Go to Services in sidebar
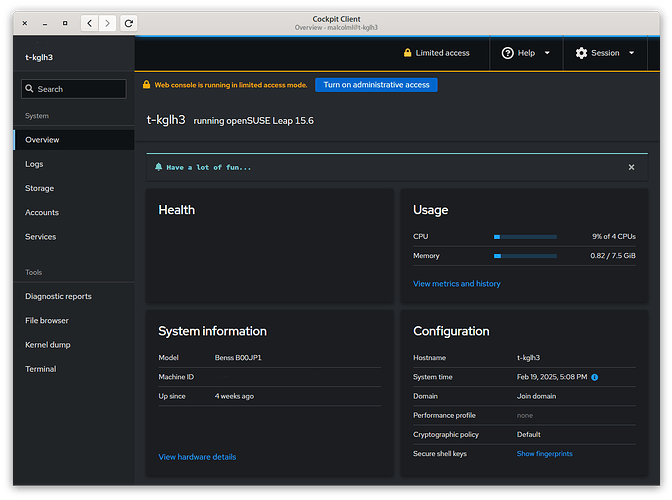The height and width of the screenshot is (500, 672). click(x=40, y=237)
